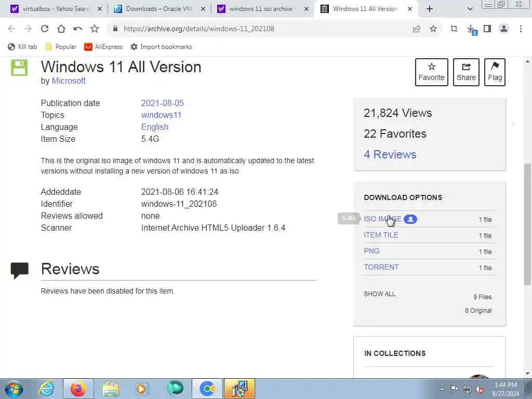Click the English language link

(x=155, y=127)
